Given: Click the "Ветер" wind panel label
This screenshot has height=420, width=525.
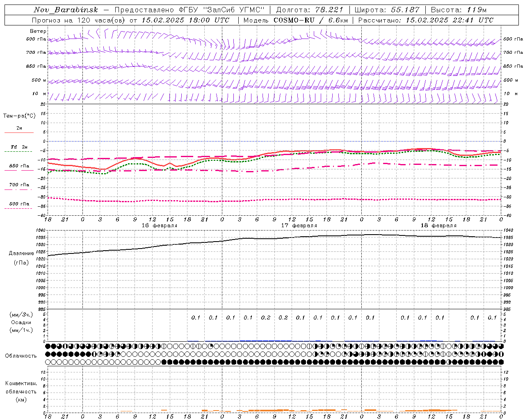Looking at the screenshot, I should click(38, 31).
